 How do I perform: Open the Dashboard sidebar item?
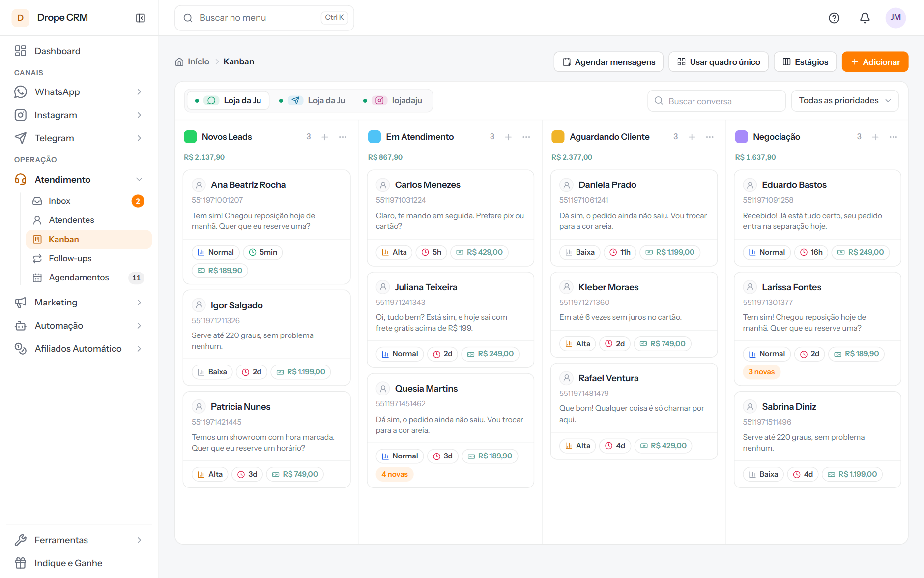click(79, 51)
